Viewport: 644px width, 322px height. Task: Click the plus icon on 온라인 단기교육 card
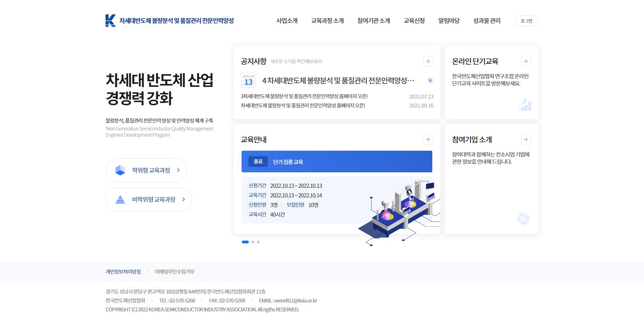pyautogui.click(x=526, y=61)
